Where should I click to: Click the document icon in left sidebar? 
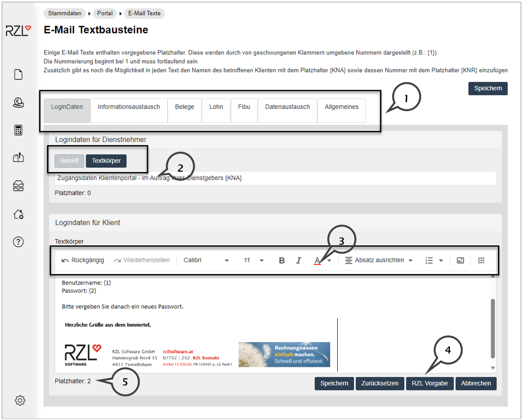pyautogui.click(x=18, y=74)
